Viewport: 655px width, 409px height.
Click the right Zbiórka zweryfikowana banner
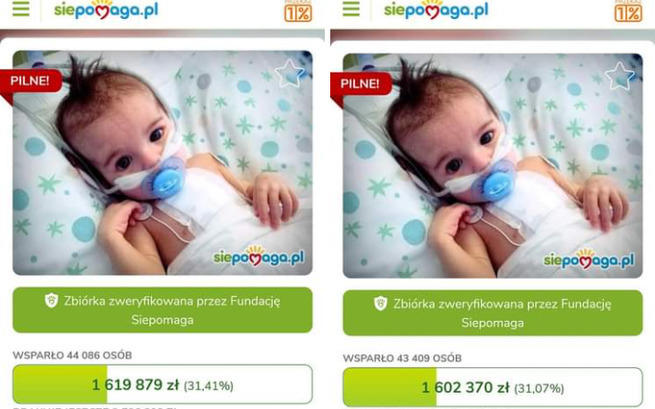point(493,313)
